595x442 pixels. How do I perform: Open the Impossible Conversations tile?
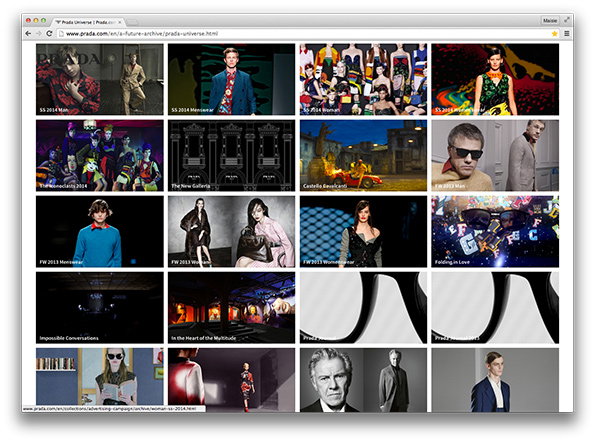click(x=100, y=308)
